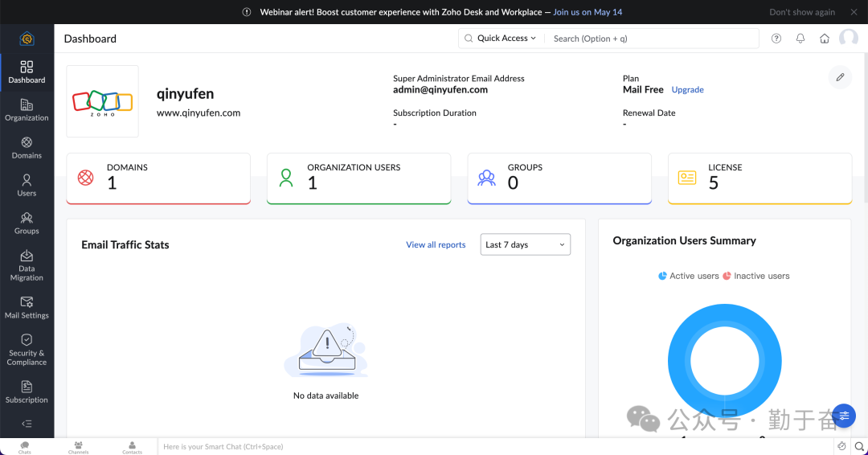Open Channels in the bottom bar
This screenshot has width=868, height=455.
point(78,447)
